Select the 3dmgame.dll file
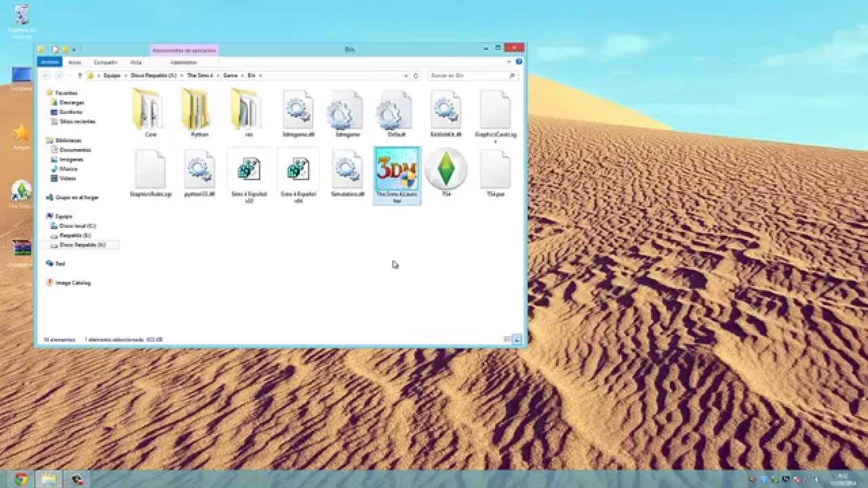868x488 pixels. click(x=298, y=114)
